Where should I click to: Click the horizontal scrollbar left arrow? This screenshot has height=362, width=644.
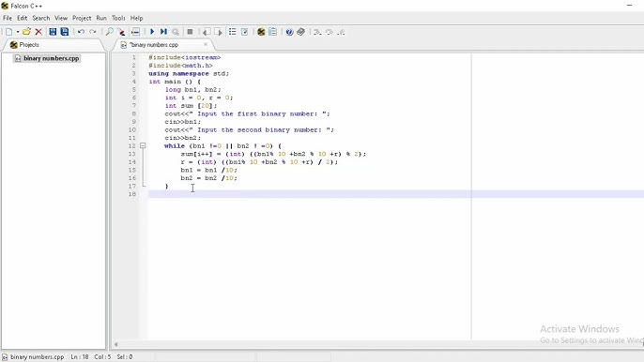[116, 344]
